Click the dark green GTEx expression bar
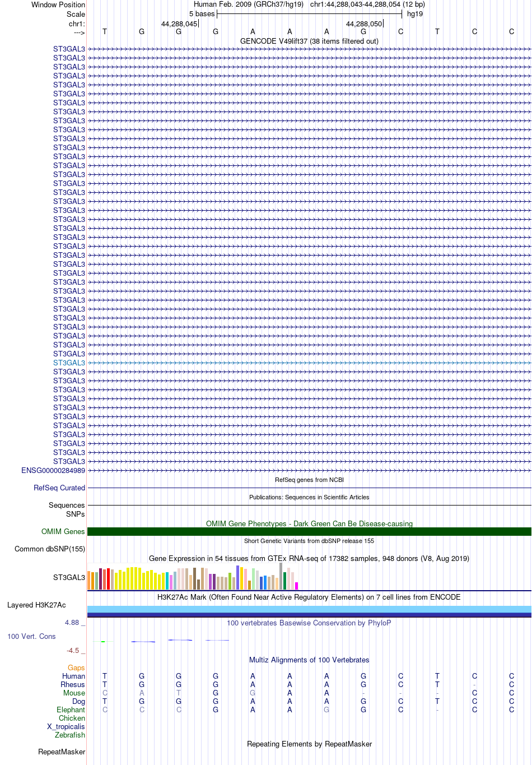 [x=285, y=581]
